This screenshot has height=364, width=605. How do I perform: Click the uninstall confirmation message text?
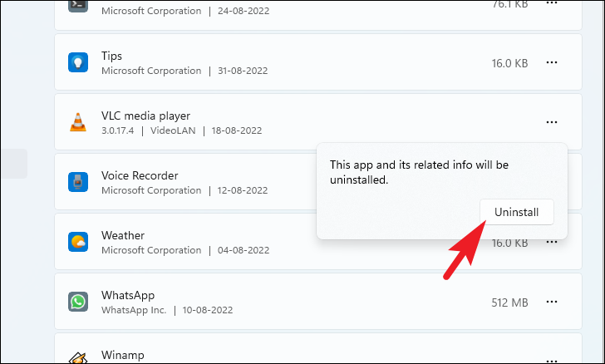(419, 172)
